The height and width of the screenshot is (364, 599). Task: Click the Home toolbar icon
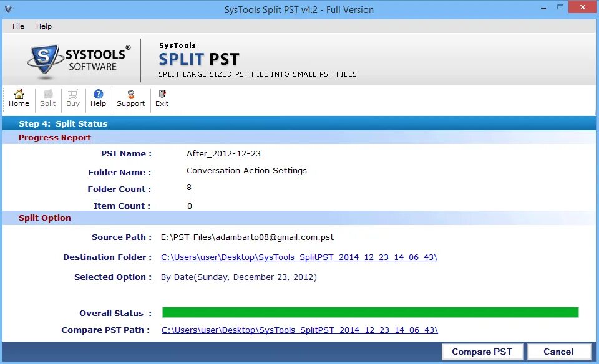(19, 98)
